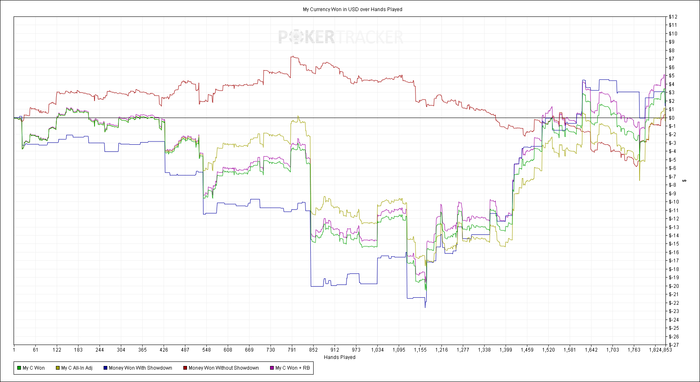
Task: Click the magenta My C Won + RB swatch
Action: tap(272, 368)
